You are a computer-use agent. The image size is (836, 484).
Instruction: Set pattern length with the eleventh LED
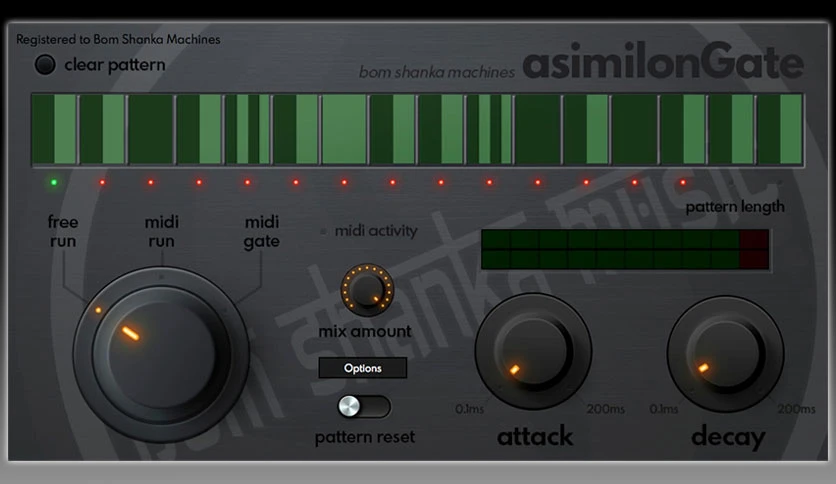(538, 182)
